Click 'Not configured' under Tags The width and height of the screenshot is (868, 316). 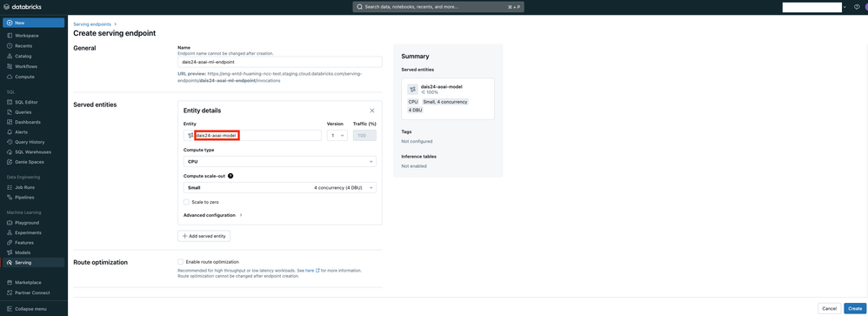point(417,141)
